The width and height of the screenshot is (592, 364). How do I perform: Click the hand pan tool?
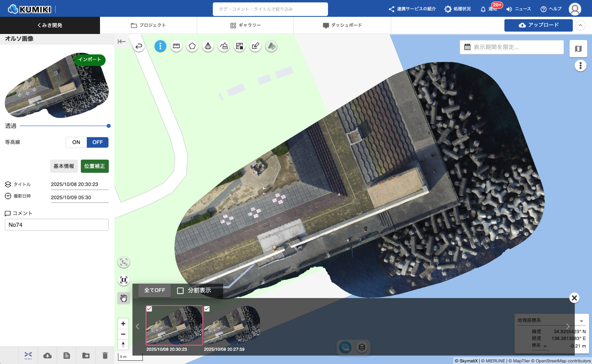[124, 298]
